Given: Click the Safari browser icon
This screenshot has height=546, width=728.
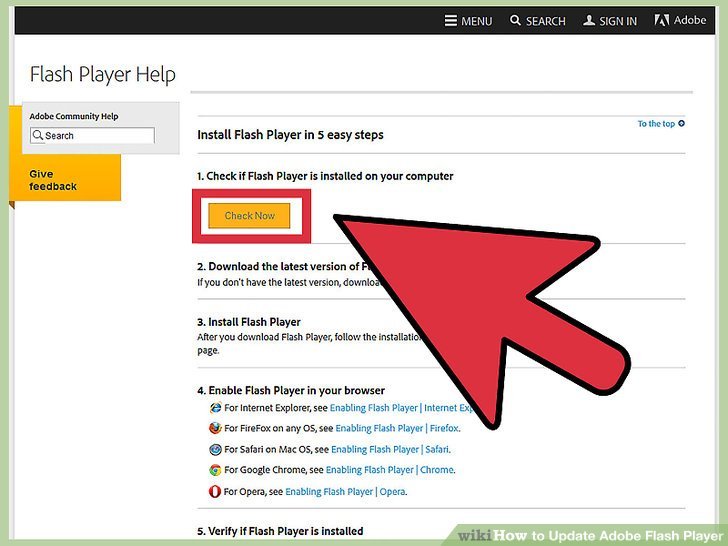Looking at the screenshot, I should coord(215,449).
